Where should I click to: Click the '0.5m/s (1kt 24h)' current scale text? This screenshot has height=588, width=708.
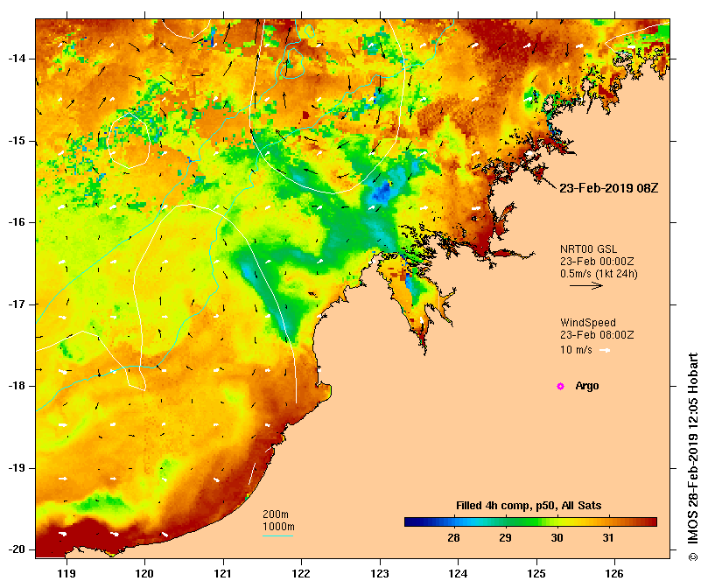[x=599, y=274]
